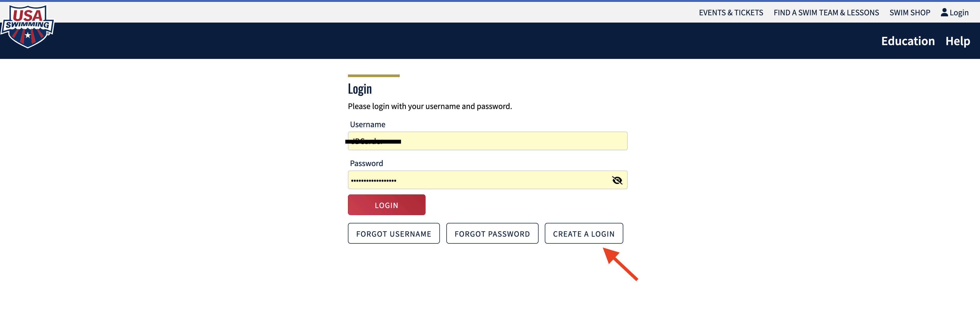The image size is (980, 328).
Task: Open the Help menu
Action: (957, 41)
